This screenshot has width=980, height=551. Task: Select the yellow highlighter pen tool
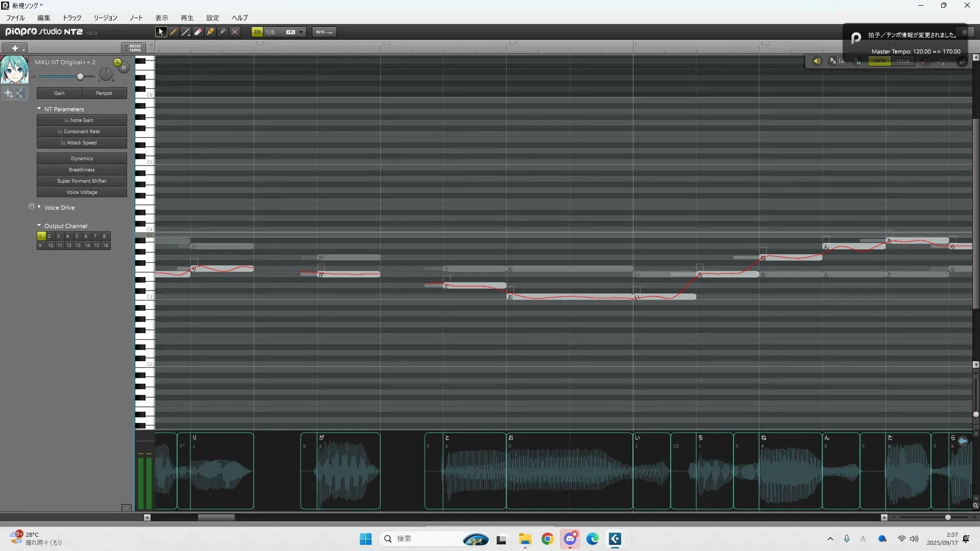point(210,32)
